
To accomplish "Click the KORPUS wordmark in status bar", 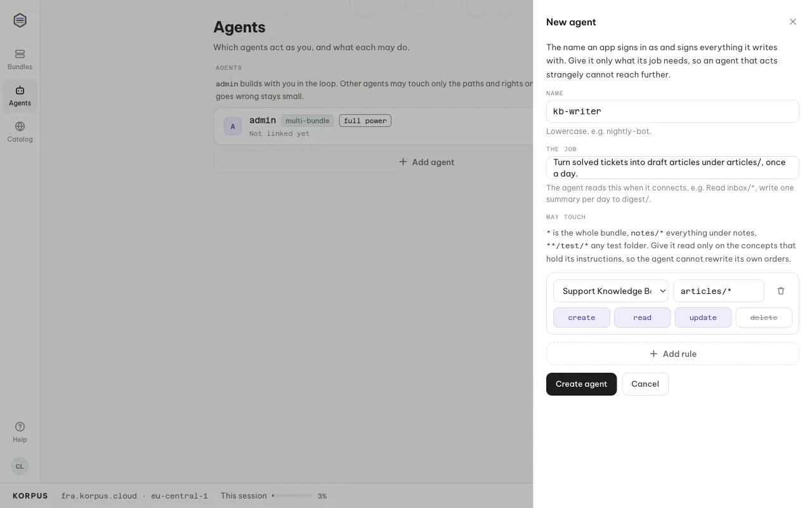I will tap(30, 496).
